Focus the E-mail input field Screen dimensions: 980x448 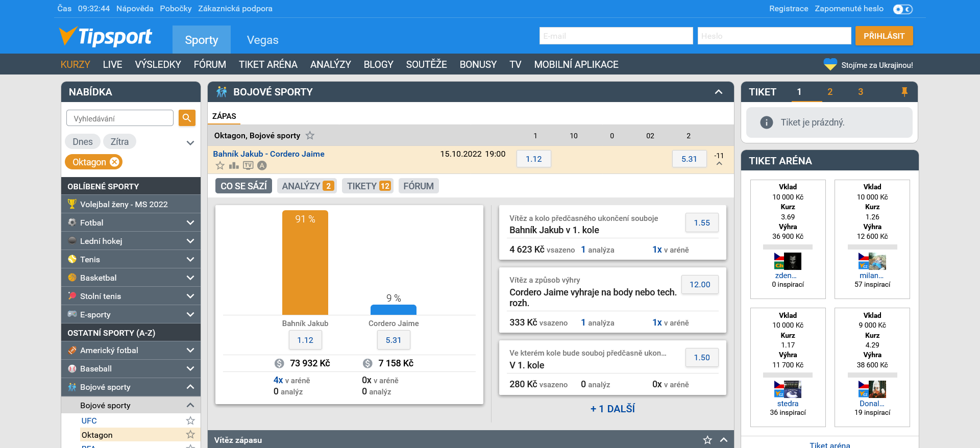pyautogui.click(x=616, y=36)
